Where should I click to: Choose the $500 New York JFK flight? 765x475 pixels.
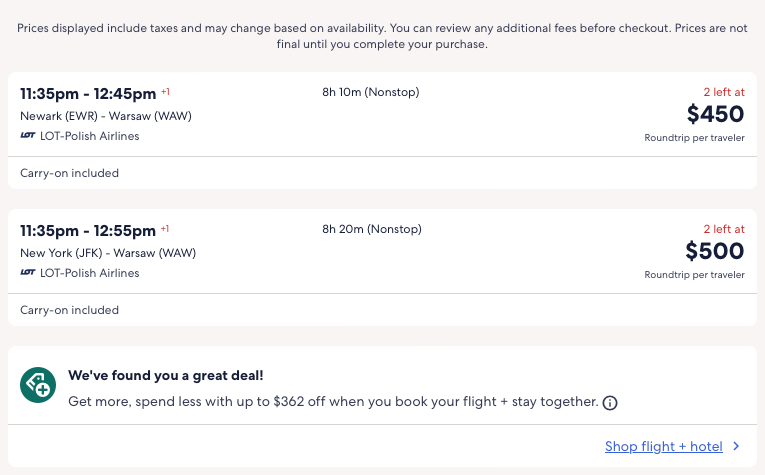tap(715, 252)
